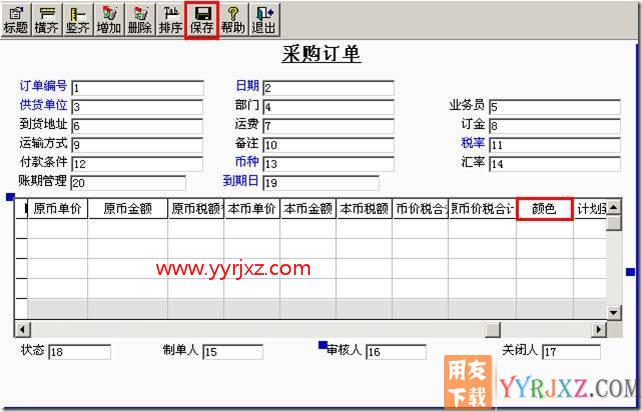Select the 原币单价 column header

[x=58, y=209]
